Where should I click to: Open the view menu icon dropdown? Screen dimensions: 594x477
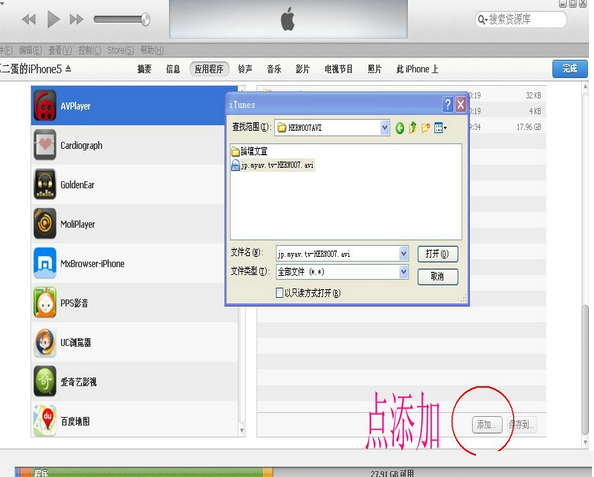(x=440, y=128)
